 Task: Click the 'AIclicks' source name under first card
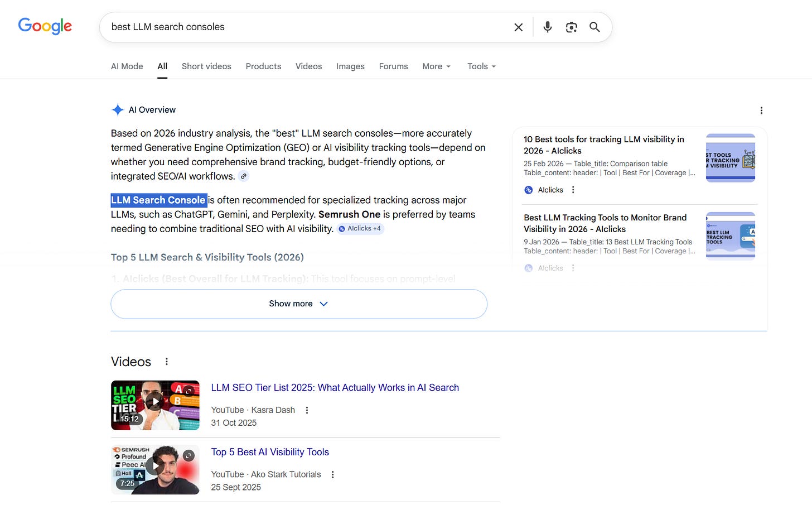550,190
